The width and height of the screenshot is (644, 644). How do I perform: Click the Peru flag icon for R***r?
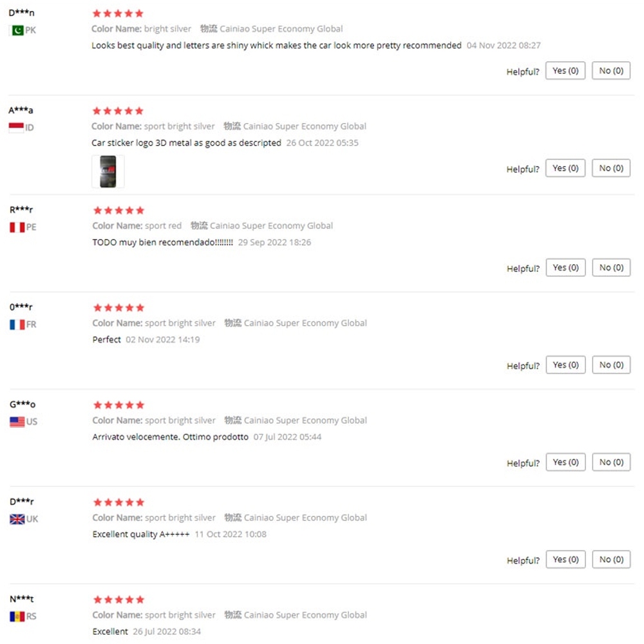[17, 227]
